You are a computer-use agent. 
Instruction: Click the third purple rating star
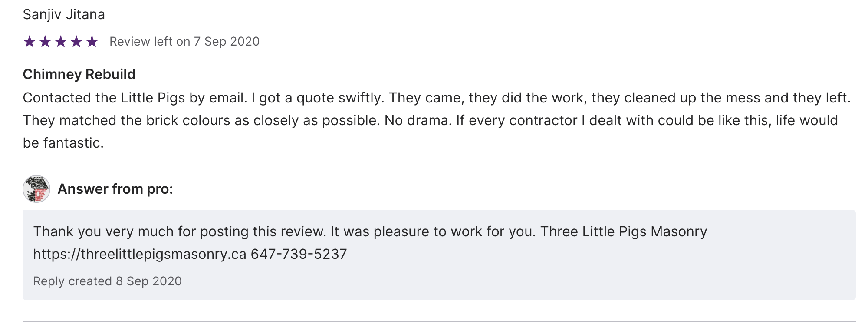[61, 42]
